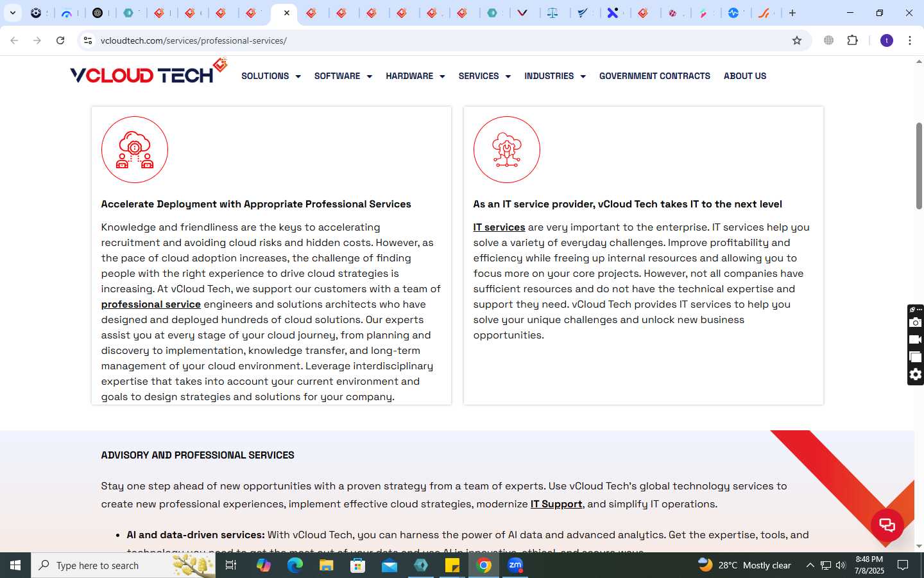
Task: Open the SOLUTIONS dropdown menu
Action: 271,76
